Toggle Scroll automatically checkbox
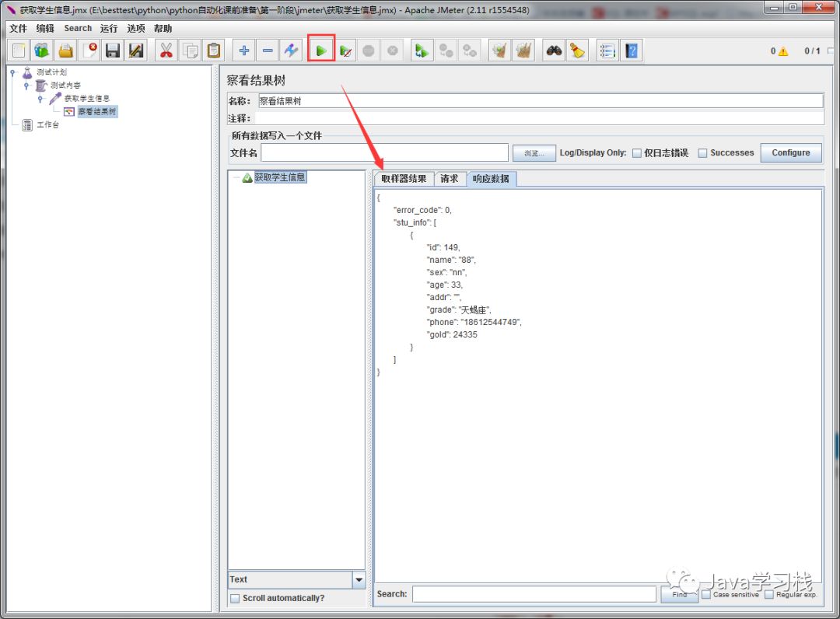Image resolution: width=840 pixels, height=619 pixels. click(x=235, y=599)
